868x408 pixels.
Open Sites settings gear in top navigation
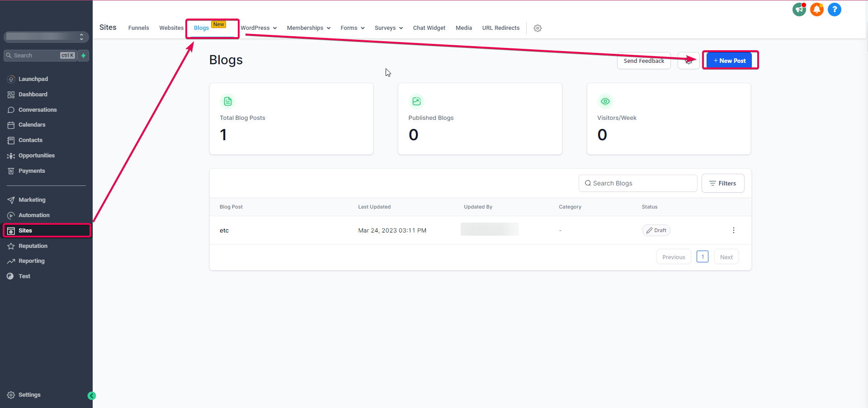538,28
